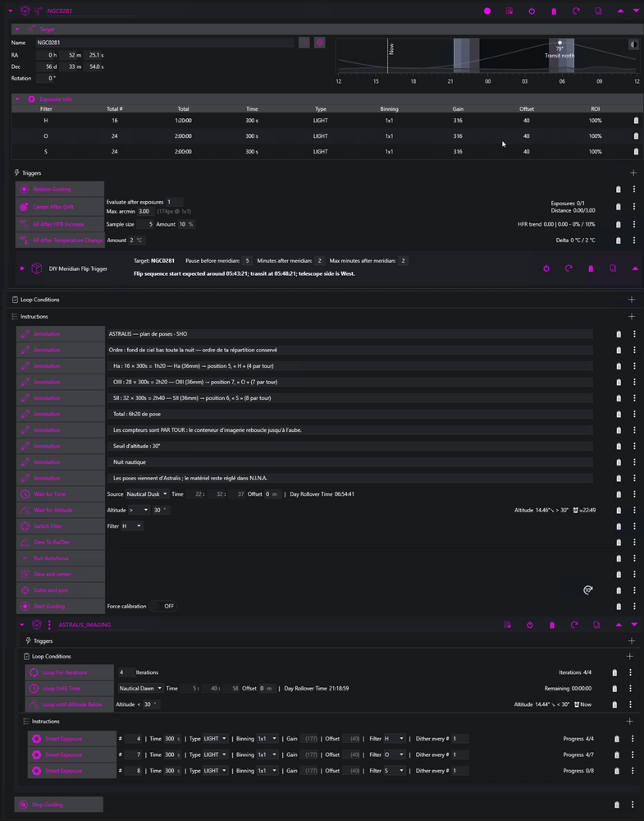Save the NGC0281 target container

pos(509,11)
